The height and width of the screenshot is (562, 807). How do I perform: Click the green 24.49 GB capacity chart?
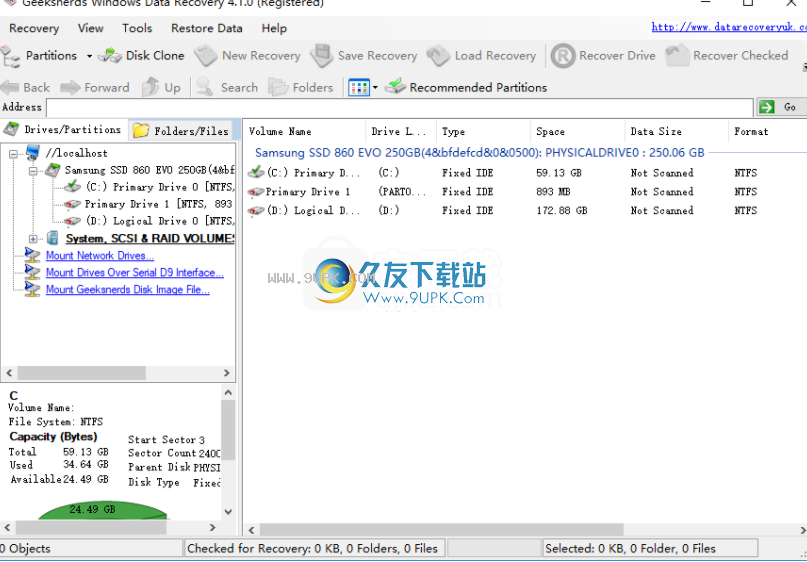[102, 510]
